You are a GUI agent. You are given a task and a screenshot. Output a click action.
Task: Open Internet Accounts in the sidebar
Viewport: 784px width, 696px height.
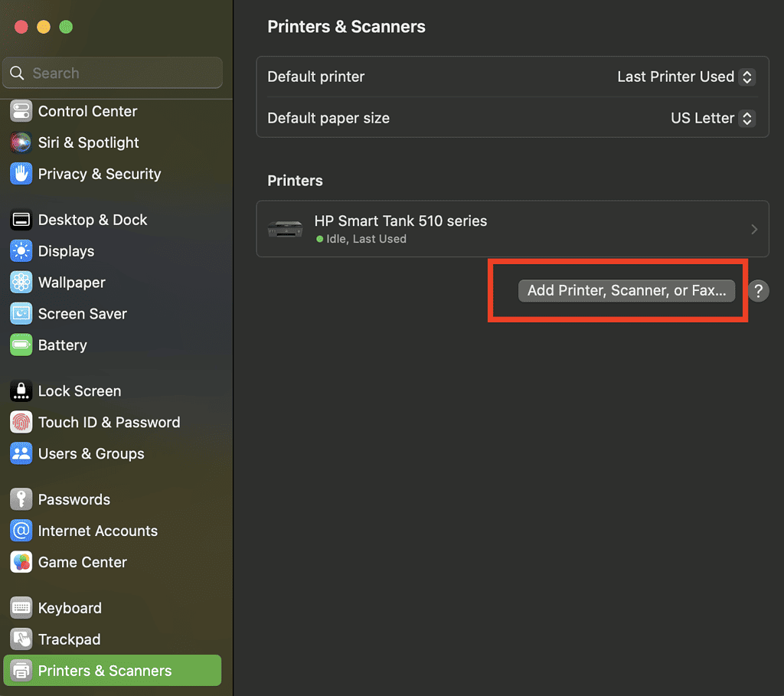[x=97, y=531]
